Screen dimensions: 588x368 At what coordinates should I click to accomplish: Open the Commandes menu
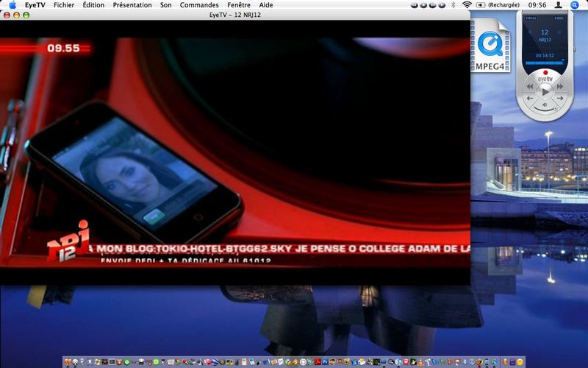click(199, 5)
